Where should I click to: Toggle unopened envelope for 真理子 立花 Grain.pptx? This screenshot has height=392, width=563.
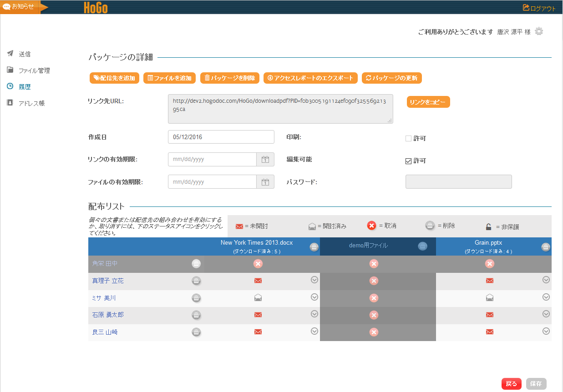(490, 281)
